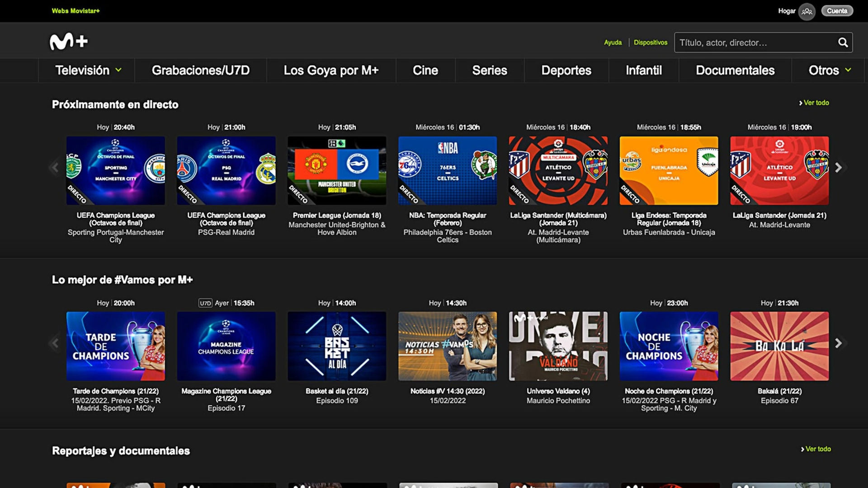This screenshot has height=488, width=868.
Task: Click the search magnifier icon
Action: tap(843, 42)
